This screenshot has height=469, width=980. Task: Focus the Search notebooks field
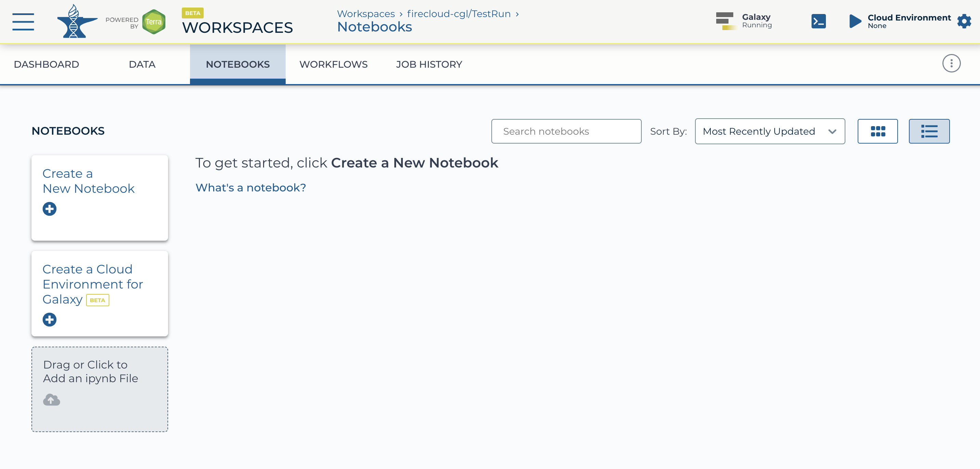[x=566, y=131]
